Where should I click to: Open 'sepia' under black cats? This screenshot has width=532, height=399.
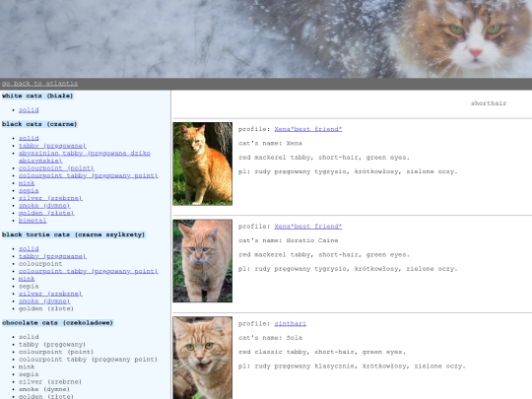pyautogui.click(x=29, y=190)
